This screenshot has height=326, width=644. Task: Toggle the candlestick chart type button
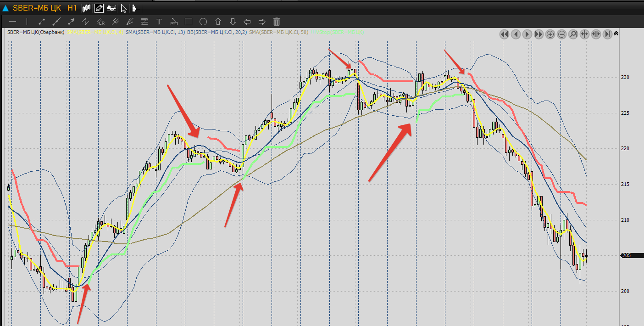coord(87,8)
